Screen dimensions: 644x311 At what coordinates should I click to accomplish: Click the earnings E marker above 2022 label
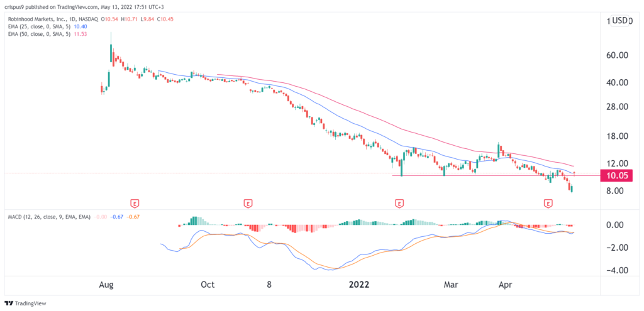click(398, 204)
